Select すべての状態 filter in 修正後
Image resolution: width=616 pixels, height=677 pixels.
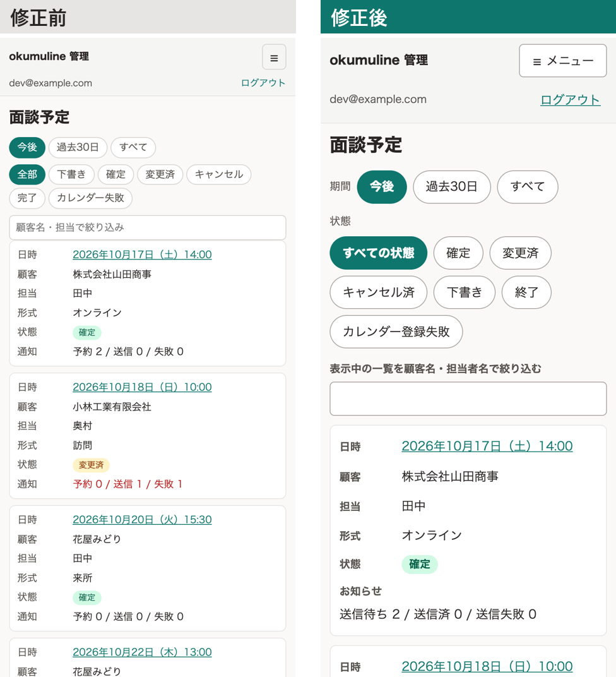378,253
